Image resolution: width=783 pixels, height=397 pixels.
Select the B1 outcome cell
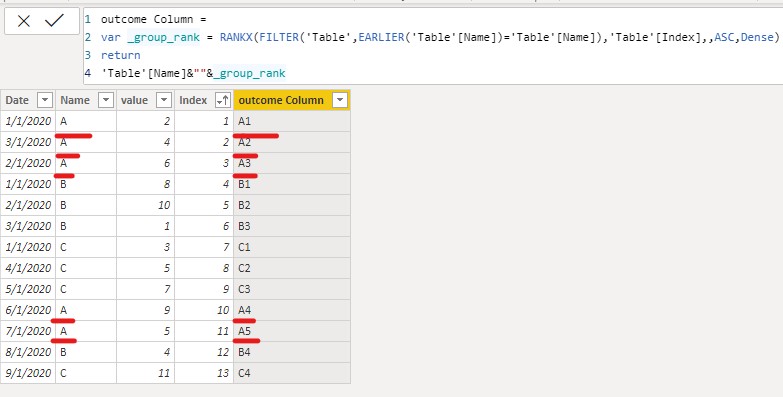click(x=292, y=184)
